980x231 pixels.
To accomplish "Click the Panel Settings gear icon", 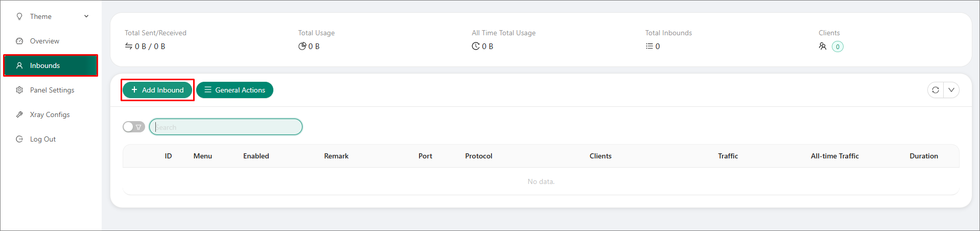I will point(19,90).
